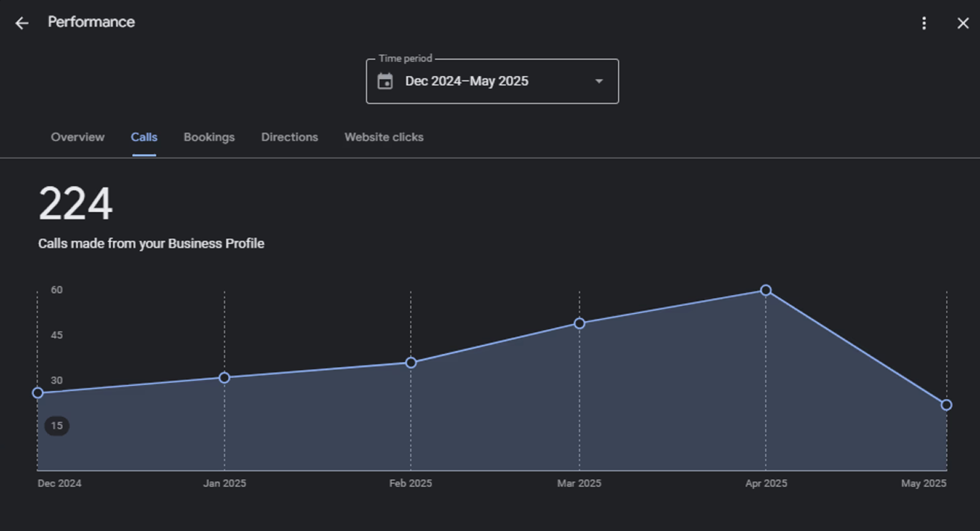Viewport: 980px width, 531px height.
Task: Close the Performance panel with X
Action: [x=963, y=23]
